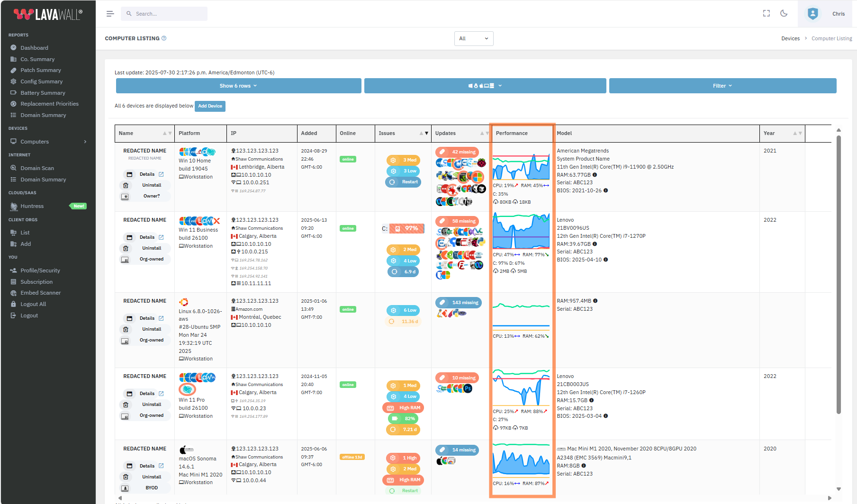Click the hamburger menu icon
The image size is (857, 504).
coord(110,14)
